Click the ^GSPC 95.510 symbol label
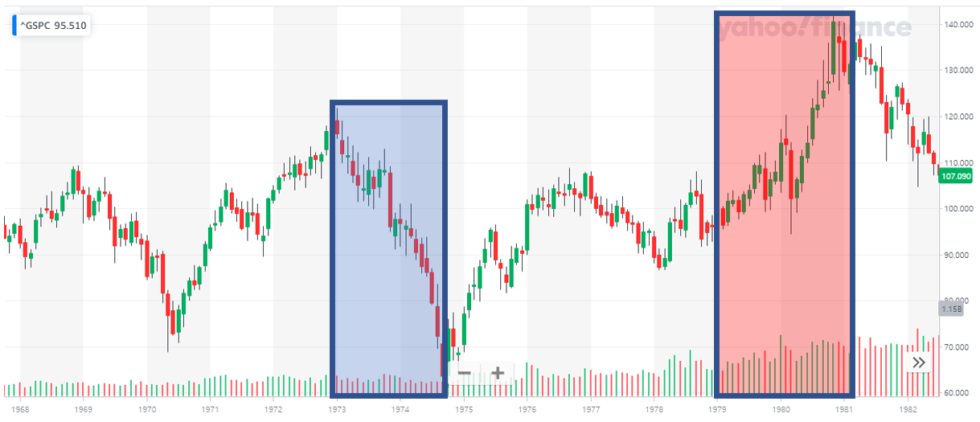Image resolution: width=980 pixels, height=422 pixels. coord(53,25)
